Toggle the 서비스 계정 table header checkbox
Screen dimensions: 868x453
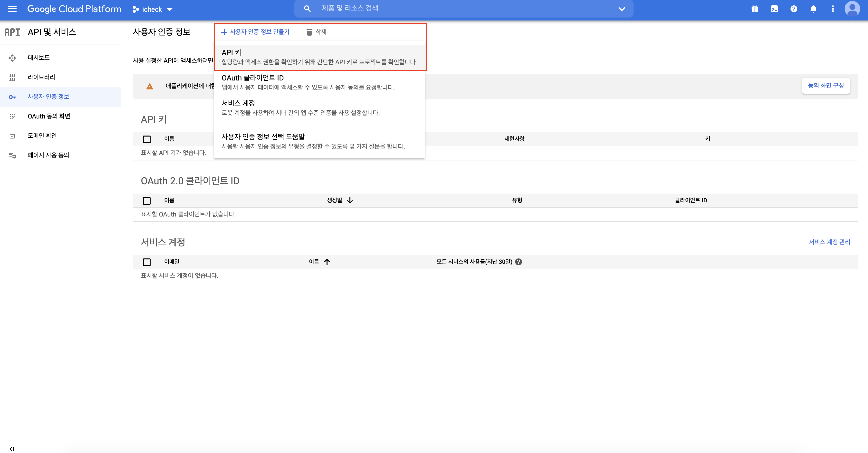pos(147,262)
